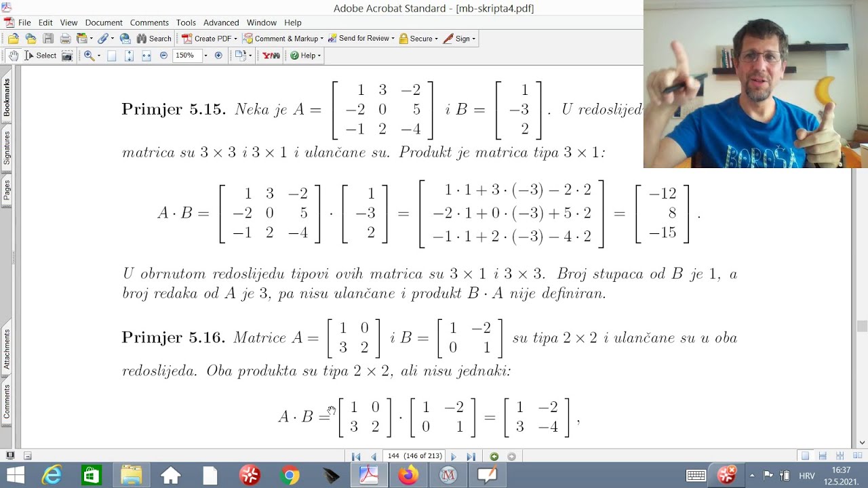
Task: Pick the Zoom In magnifier tool
Action: 89,56
